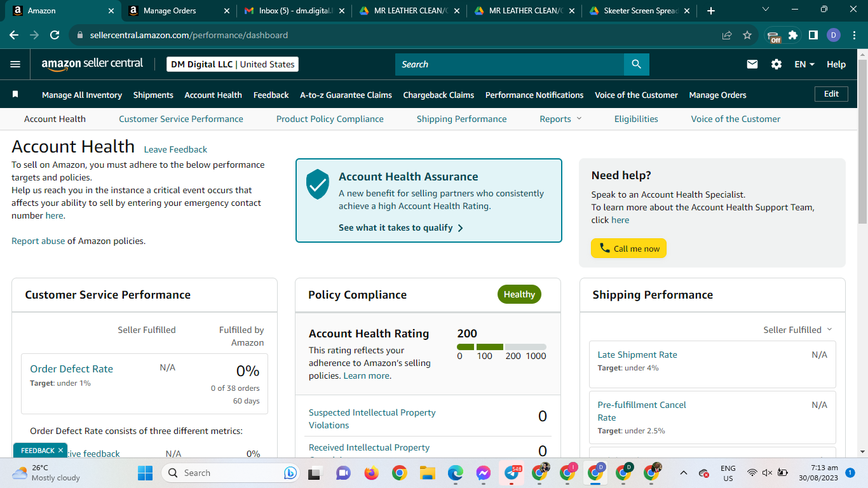868x488 pixels.
Task: Click into the Seller Central Search field
Action: tap(510, 64)
